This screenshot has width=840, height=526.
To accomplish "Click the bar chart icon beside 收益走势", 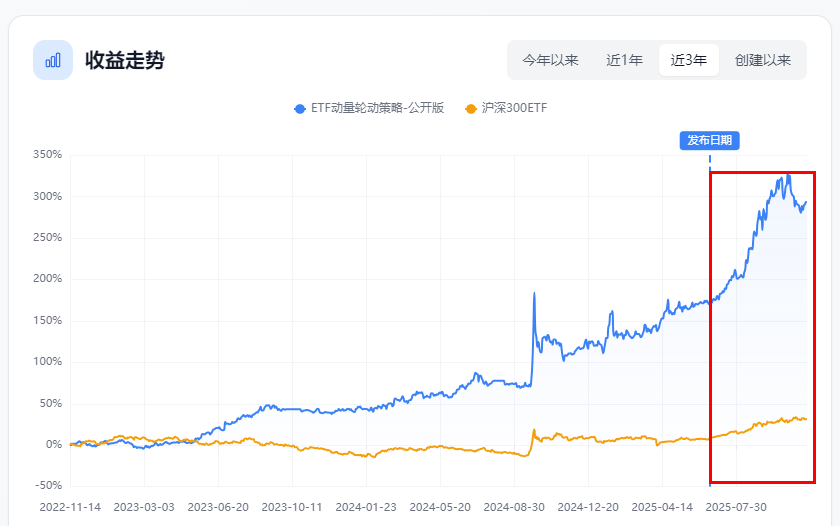I will pyautogui.click(x=53, y=60).
